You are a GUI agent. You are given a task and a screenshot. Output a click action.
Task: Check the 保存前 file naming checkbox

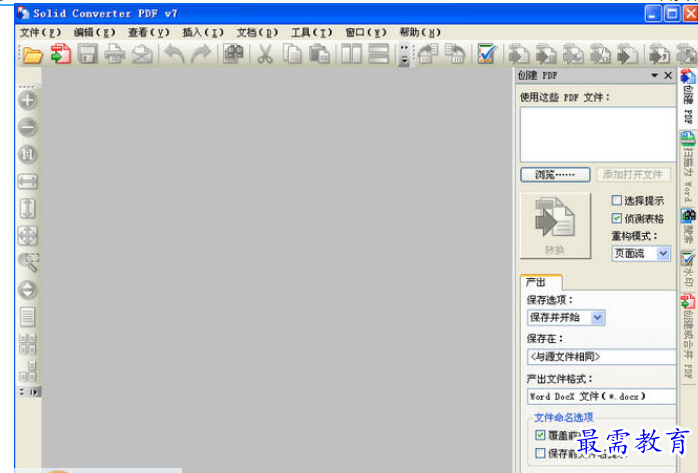click(x=540, y=453)
